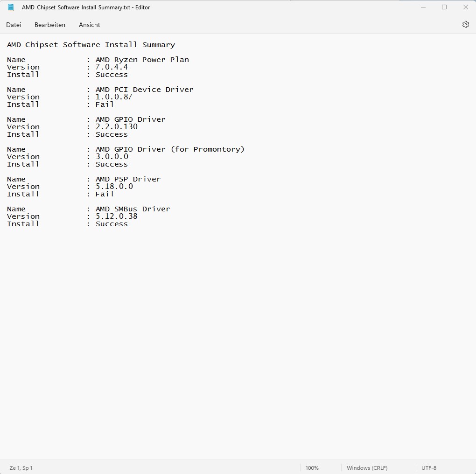476x474 pixels.
Task: Click Success under AMD SMBus Driver
Action: click(112, 224)
